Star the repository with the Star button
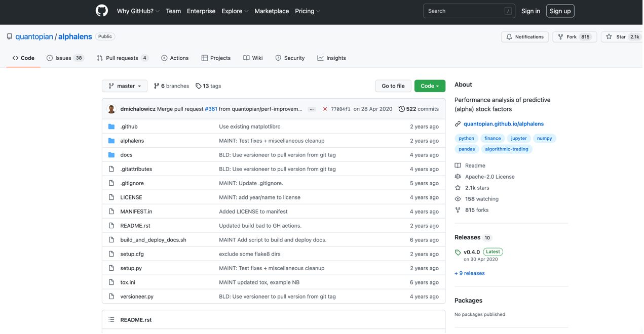Image resolution: width=644 pixels, height=334 pixels. pos(622,37)
